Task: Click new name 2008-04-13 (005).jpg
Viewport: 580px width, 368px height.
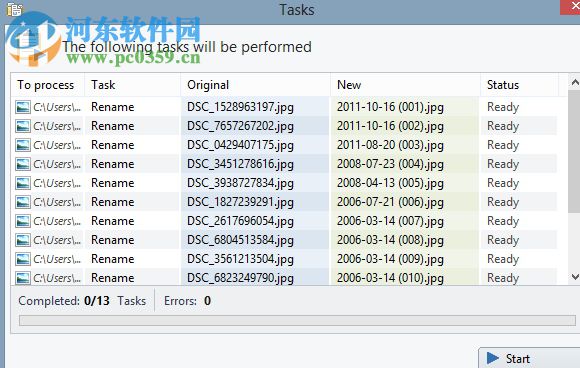Action: point(390,183)
